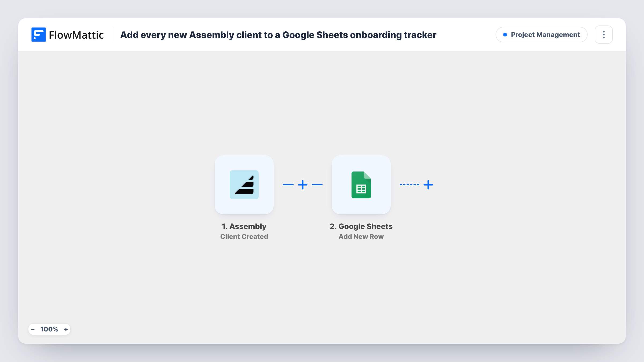This screenshot has height=362, width=644.
Task: Click the FlowMattic brand name text
Action: (x=76, y=35)
